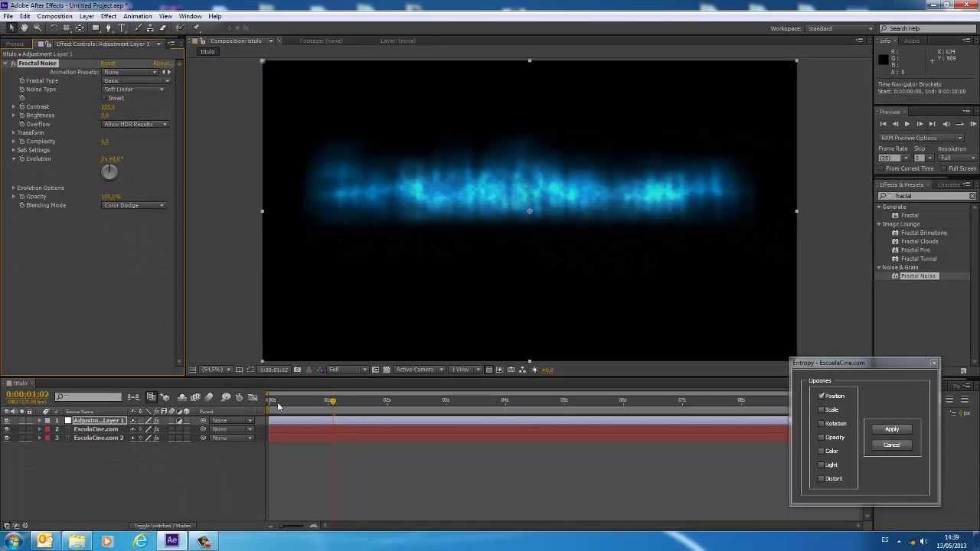Check the Position option
Screen dimensions: 980x551
point(822,396)
